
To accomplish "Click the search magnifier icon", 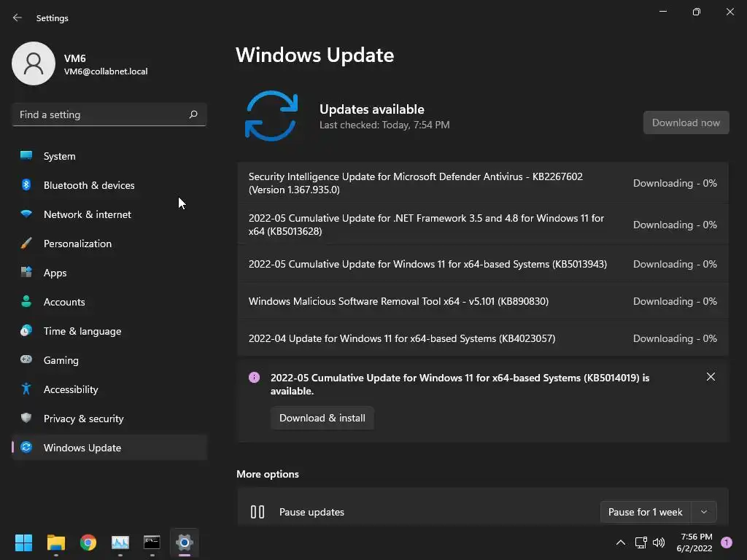I will coord(193,114).
